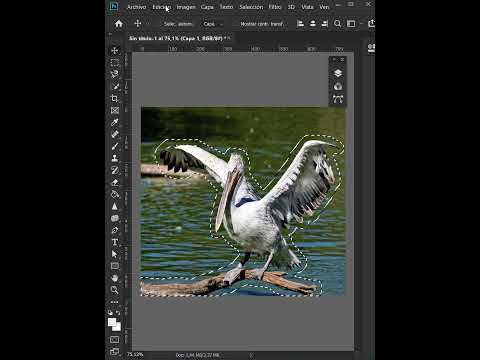480x360 pixels.
Task: Go to the Home screen icon
Action: 119,24
